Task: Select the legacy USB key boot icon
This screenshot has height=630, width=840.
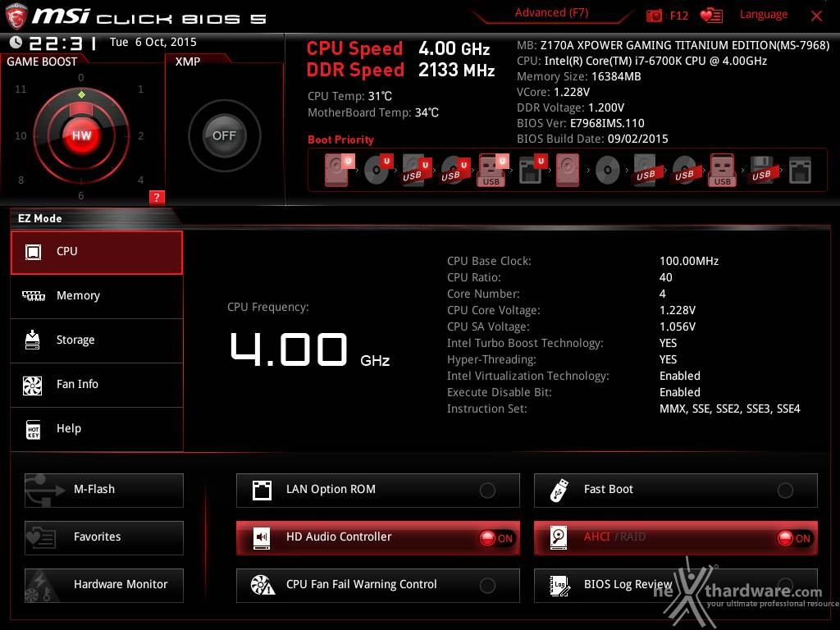Action: [722, 171]
